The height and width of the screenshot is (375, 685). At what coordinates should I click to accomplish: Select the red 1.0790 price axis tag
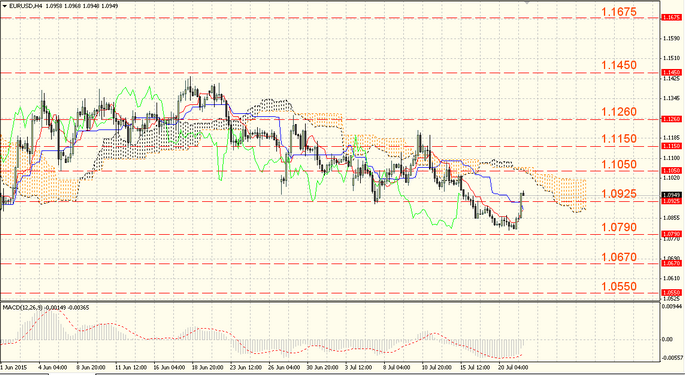click(671, 234)
